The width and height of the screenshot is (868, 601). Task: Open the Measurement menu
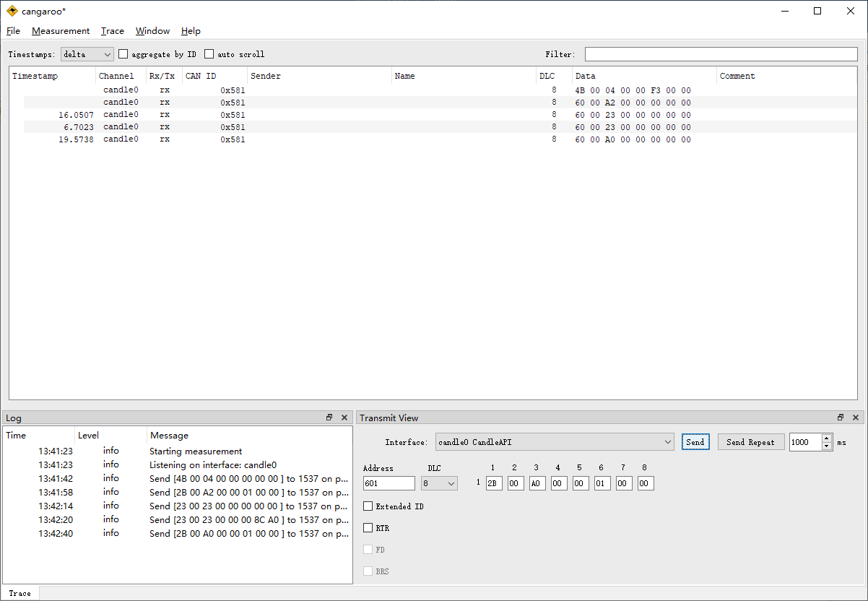pos(61,31)
